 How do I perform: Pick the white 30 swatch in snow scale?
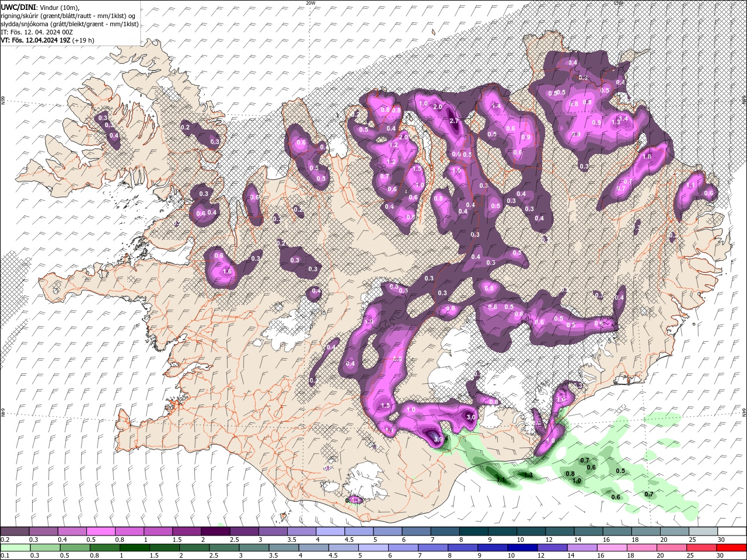point(732,531)
